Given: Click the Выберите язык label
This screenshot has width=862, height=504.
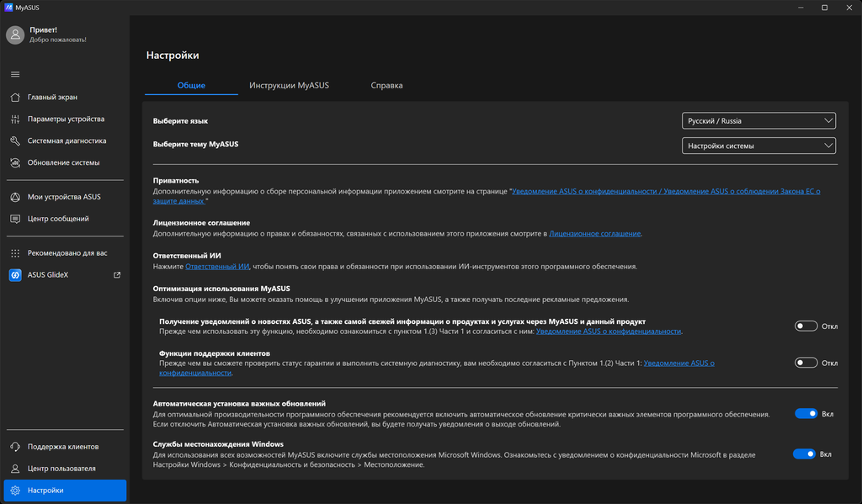Looking at the screenshot, I should (180, 121).
